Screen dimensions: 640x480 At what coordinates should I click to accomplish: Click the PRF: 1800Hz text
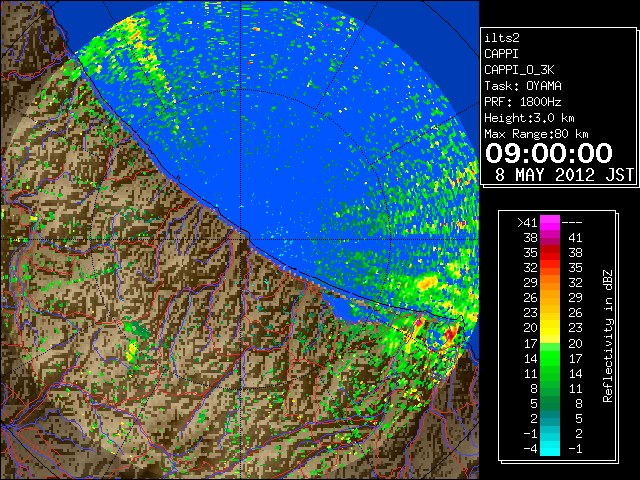523,102
